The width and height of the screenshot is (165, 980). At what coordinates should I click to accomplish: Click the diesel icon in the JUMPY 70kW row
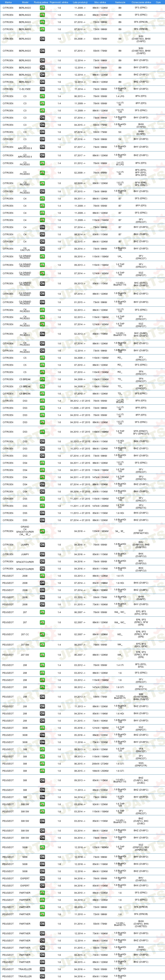click(x=42, y=545)
